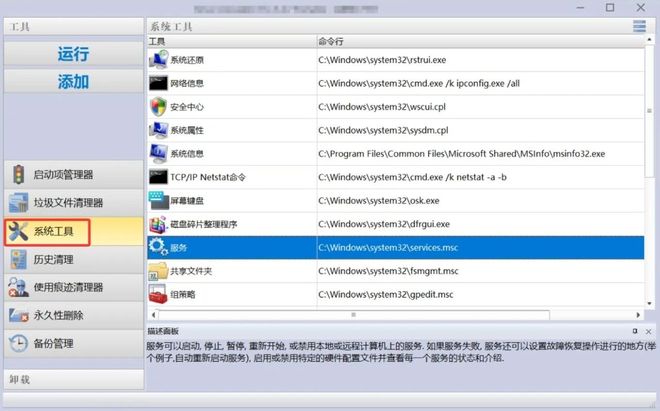Select the 备份管理 sidebar entry

pos(73,343)
